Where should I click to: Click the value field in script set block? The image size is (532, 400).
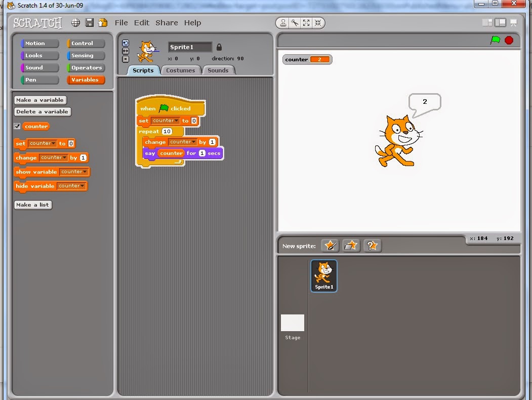pyautogui.click(x=194, y=121)
